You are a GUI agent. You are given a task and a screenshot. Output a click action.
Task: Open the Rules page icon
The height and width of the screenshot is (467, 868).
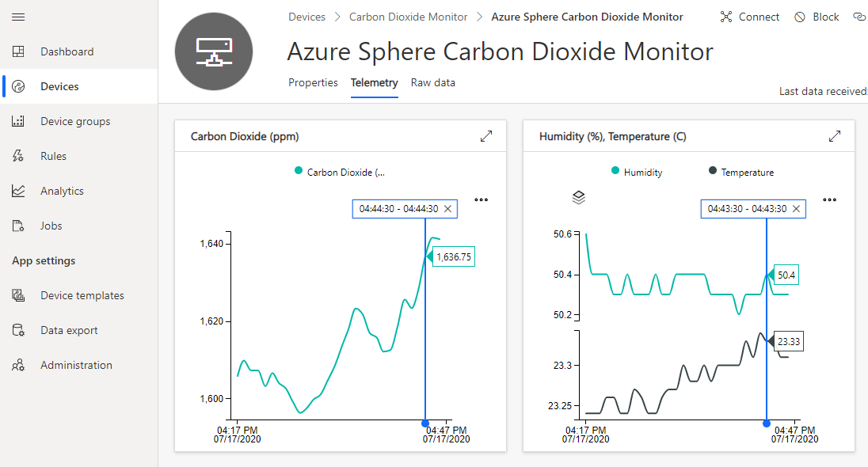[x=18, y=156]
